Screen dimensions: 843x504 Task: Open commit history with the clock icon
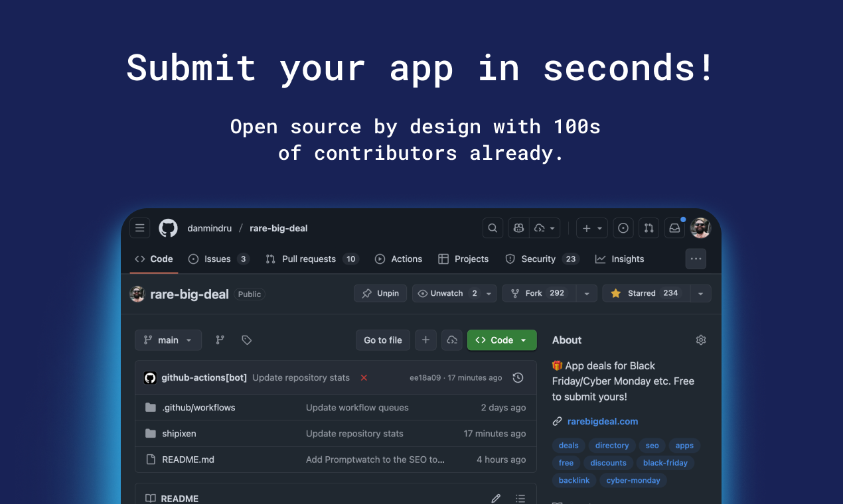[518, 377]
